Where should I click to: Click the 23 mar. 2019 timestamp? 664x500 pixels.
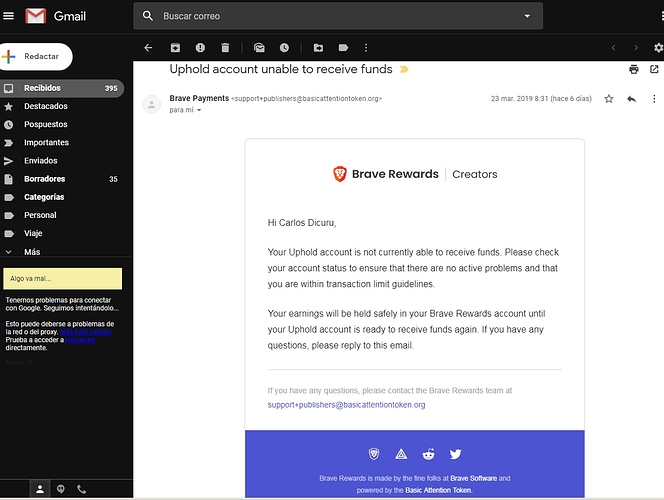pyautogui.click(x=541, y=99)
